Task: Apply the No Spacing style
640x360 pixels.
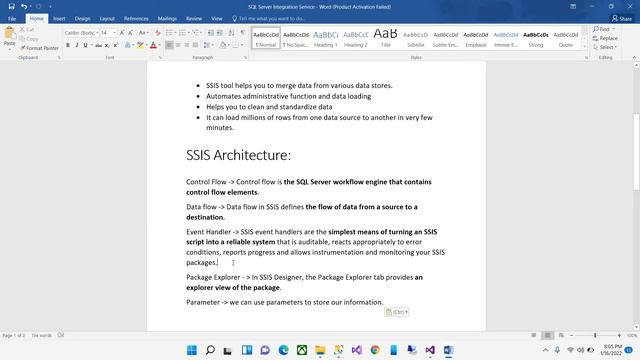Action: pos(296,38)
